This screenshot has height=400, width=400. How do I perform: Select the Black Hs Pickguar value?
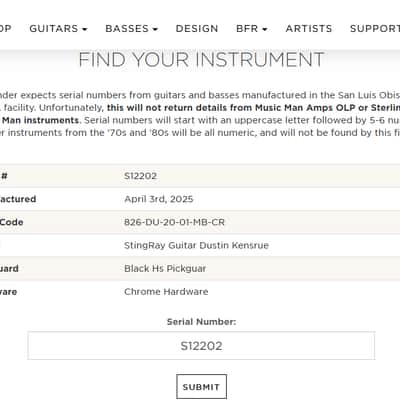point(165,269)
